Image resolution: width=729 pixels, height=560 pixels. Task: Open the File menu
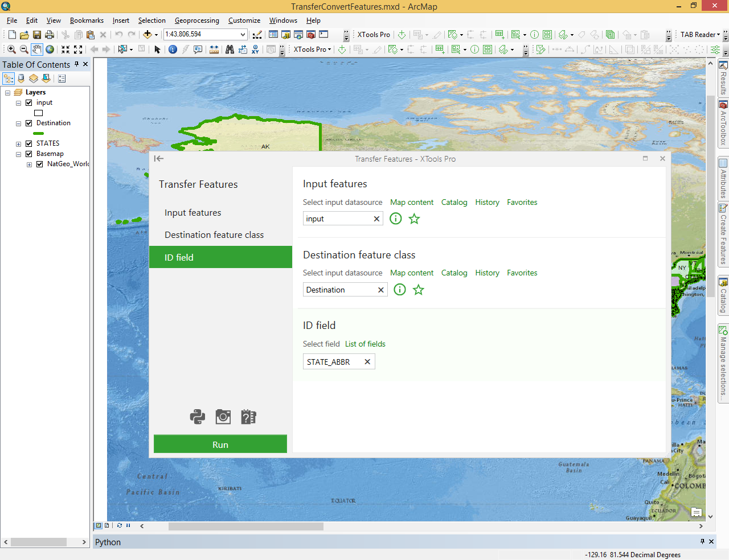[12, 20]
